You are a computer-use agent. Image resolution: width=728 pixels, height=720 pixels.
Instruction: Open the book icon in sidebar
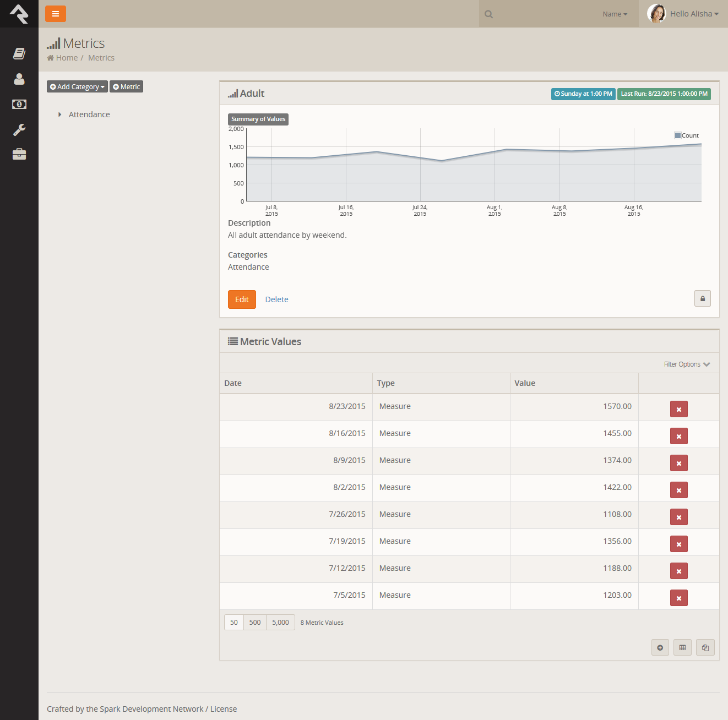coord(19,53)
